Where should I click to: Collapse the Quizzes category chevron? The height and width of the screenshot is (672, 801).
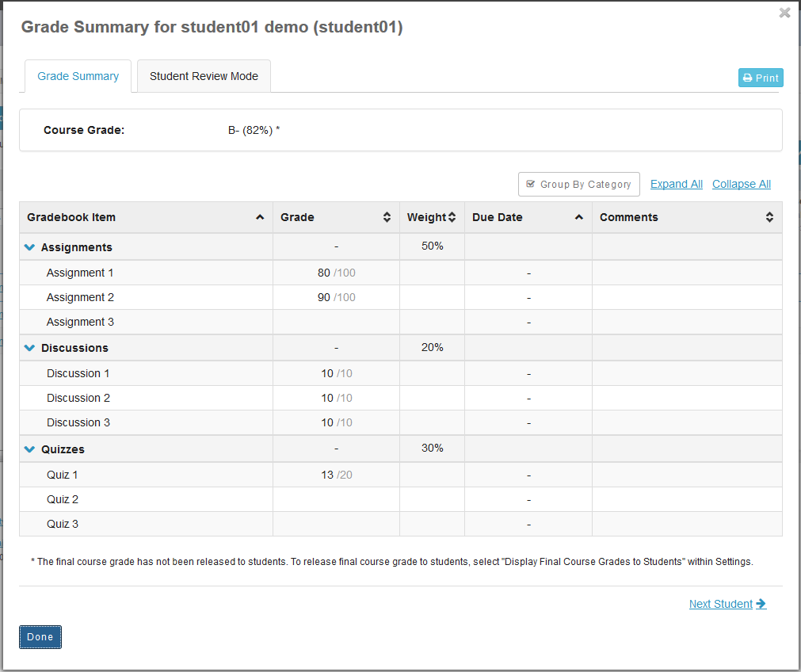pos(29,449)
